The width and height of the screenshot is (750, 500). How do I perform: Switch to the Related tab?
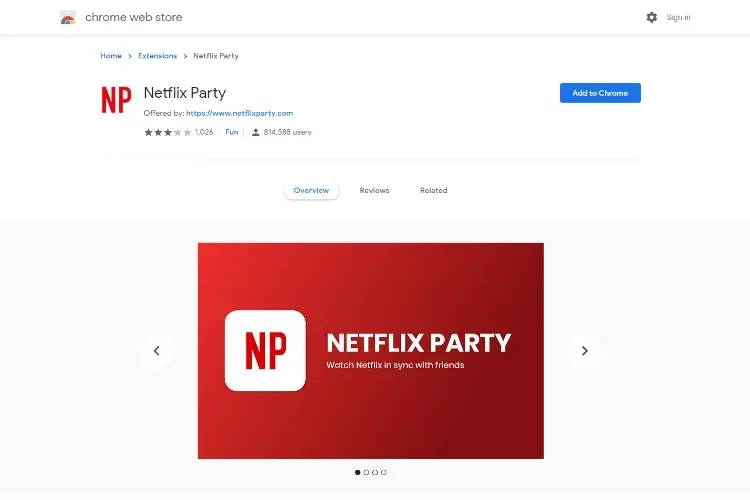point(434,190)
